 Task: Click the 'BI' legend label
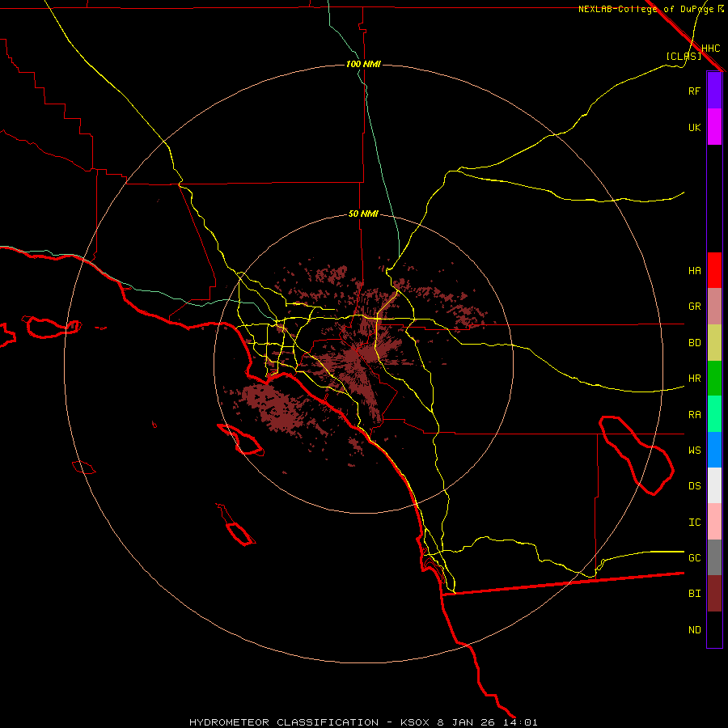[x=694, y=594]
